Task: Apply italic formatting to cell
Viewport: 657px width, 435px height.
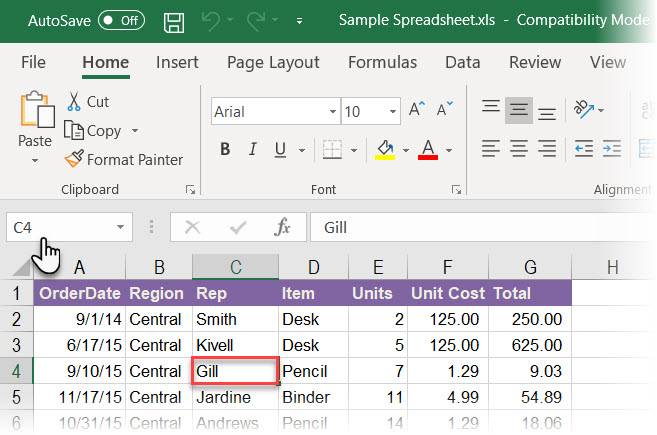Action: pos(252,150)
